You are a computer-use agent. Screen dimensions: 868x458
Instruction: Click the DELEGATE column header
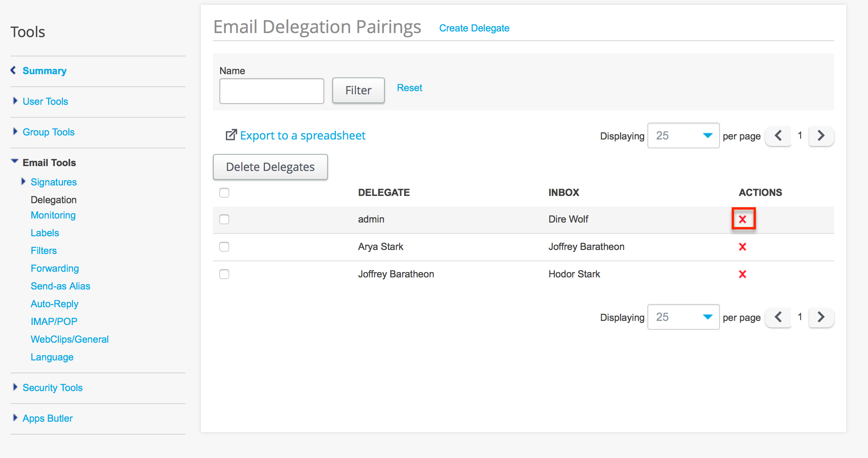384,193
